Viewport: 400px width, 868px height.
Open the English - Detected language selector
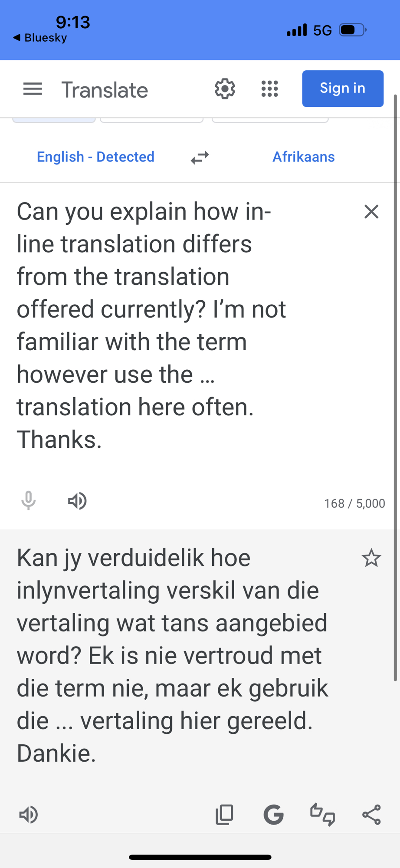pos(95,157)
